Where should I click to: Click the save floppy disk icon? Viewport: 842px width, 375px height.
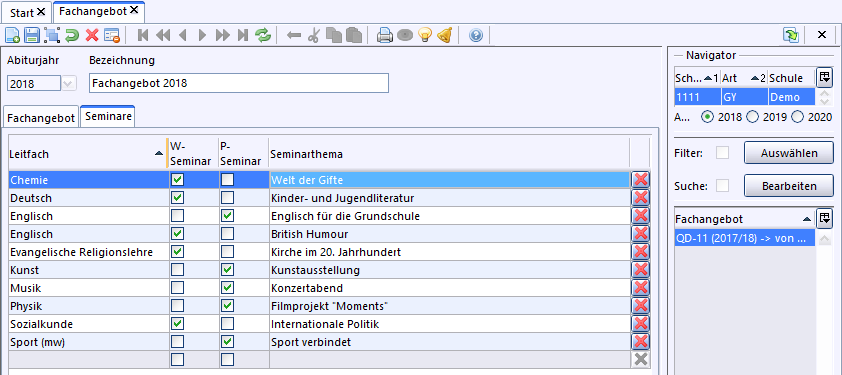(x=32, y=35)
